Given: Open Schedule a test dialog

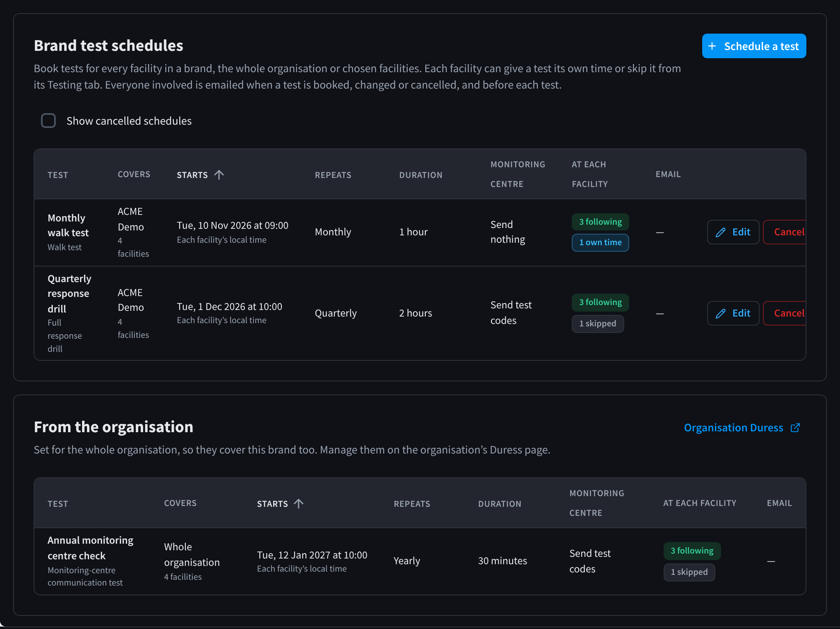Looking at the screenshot, I should pyautogui.click(x=754, y=46).
